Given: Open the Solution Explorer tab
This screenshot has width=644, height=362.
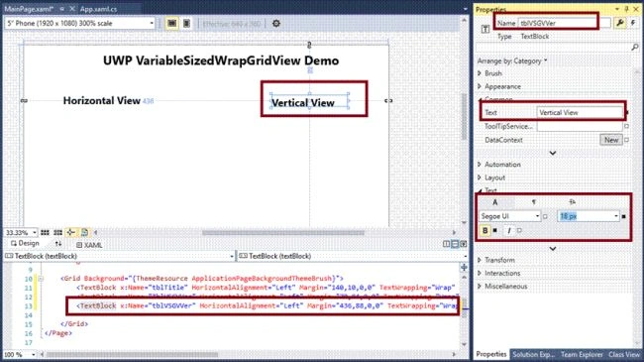Looking at the screenshot, I should pos(533,354).
